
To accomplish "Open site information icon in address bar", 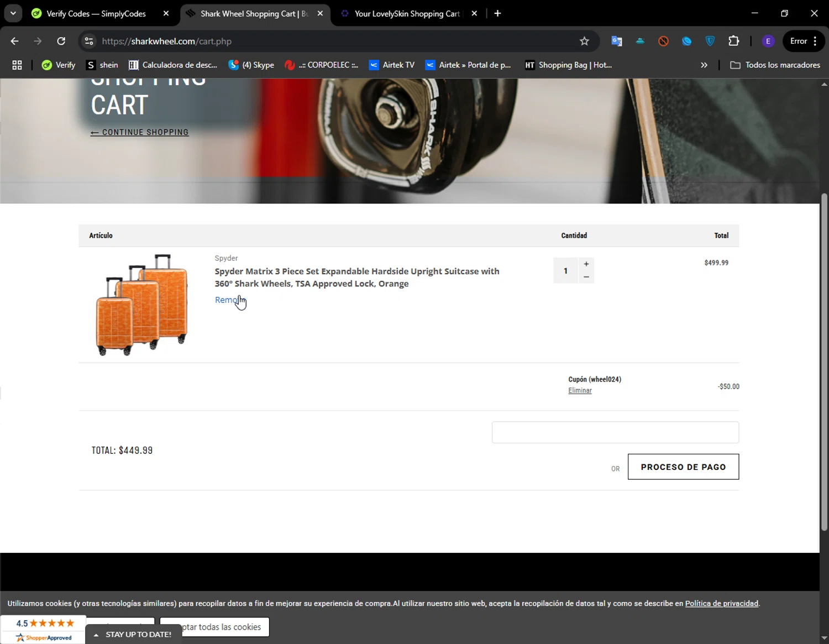I will coord(89,41).
